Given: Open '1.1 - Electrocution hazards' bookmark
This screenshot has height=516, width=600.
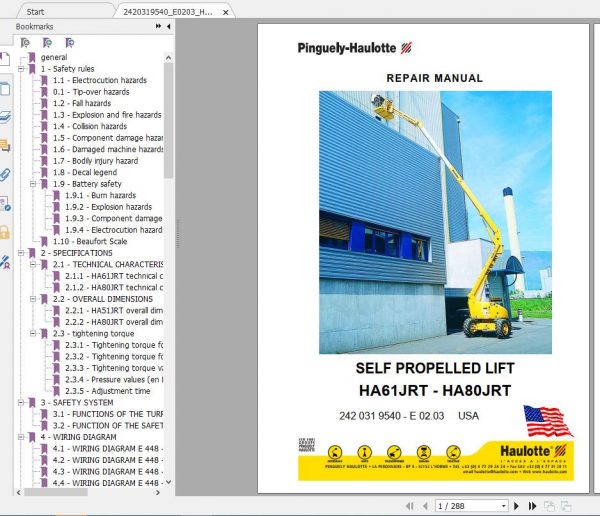Looking at the screenshot, I should (x=100, y=80).
